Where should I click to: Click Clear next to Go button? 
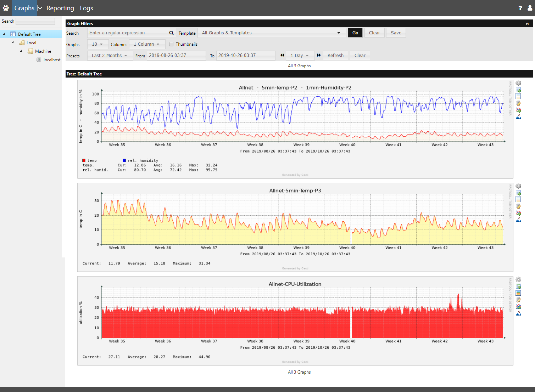[374, 33]
